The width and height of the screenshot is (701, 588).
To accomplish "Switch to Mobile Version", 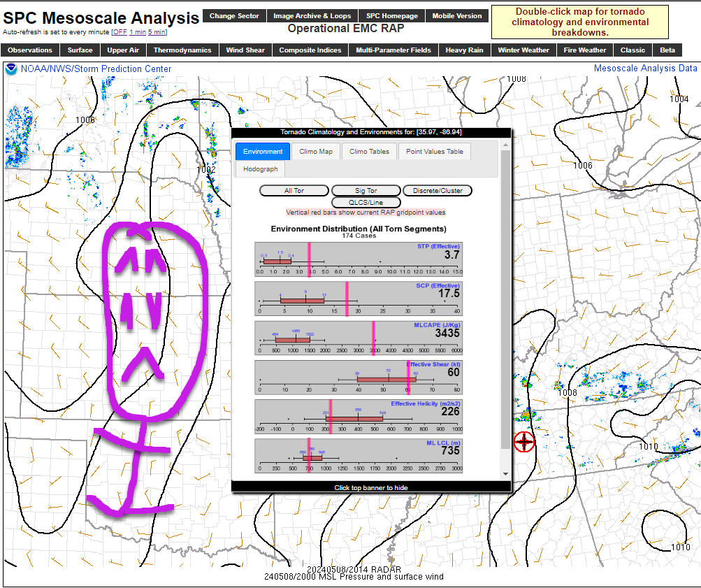I will point(457,15).
